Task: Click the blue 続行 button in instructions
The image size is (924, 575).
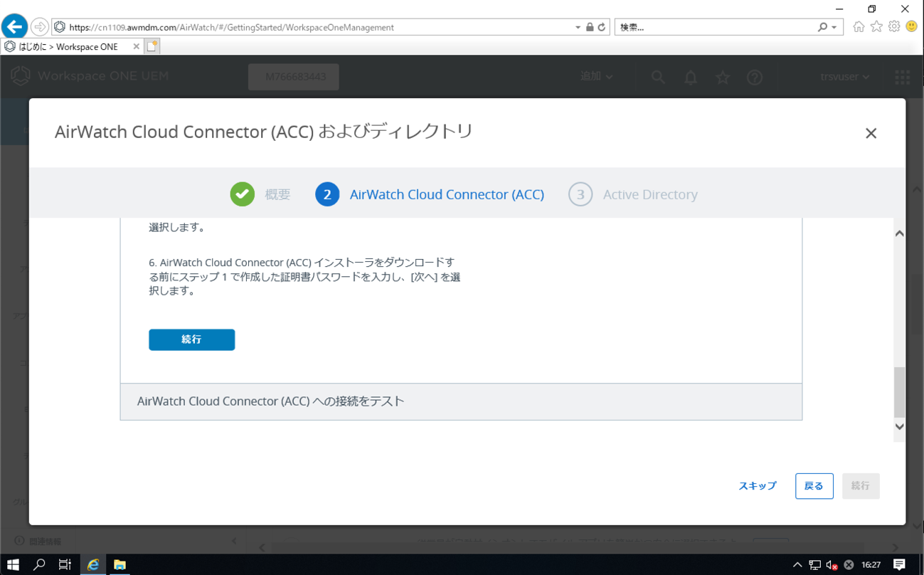Action: pyautogui.click(x=191, y=339)
